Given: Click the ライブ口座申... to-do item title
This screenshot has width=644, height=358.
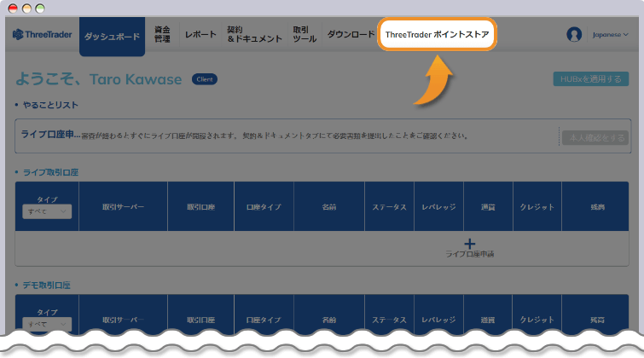Looking at the screenshot, I should point(50,135).
